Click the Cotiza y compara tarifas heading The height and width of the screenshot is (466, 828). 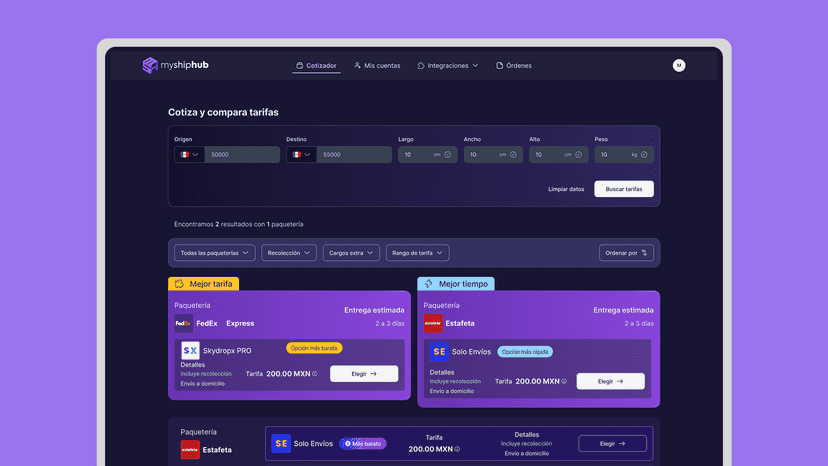(223, 112)
